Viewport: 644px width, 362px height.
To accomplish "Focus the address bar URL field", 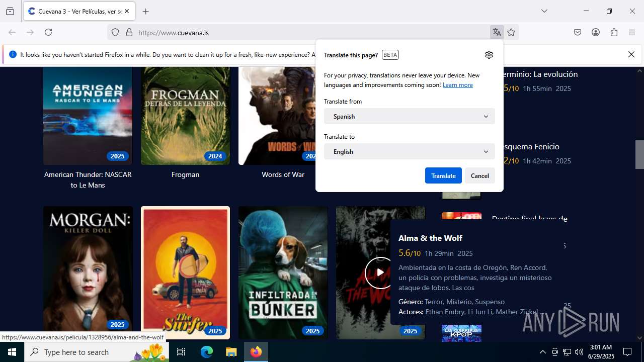I will (312, 33).
